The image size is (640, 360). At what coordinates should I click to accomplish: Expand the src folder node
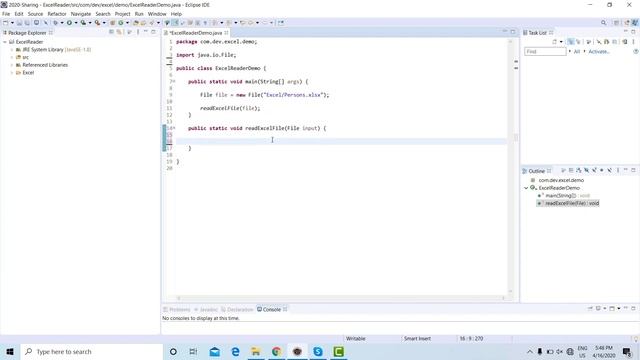coord(12,58)
